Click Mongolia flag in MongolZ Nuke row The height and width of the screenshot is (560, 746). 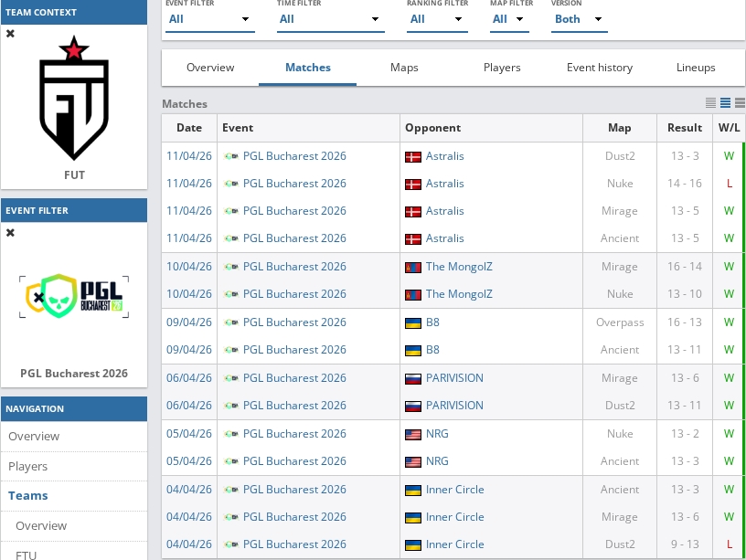coord(413,295)
